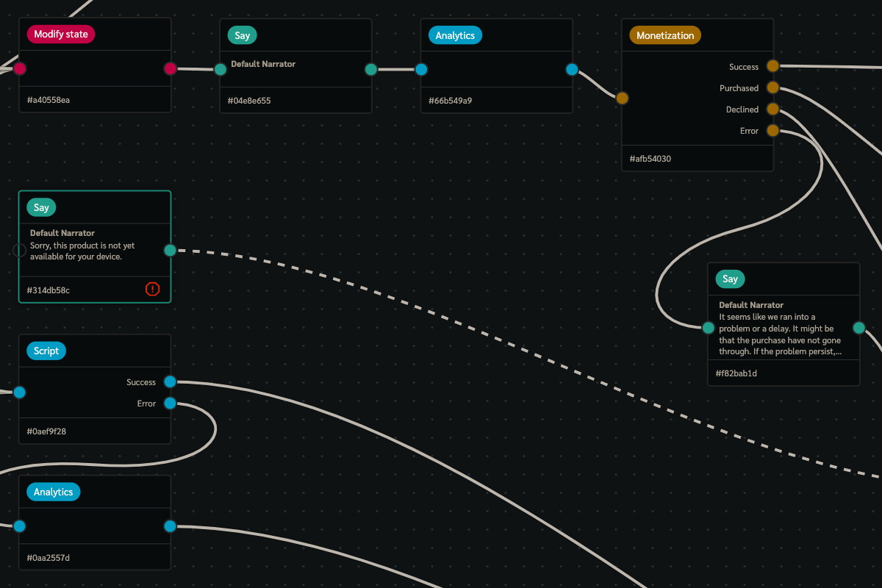This screenshot has height=588, width=882.
Task: Click the output port of Modify state node
Action: pos(170,69)
